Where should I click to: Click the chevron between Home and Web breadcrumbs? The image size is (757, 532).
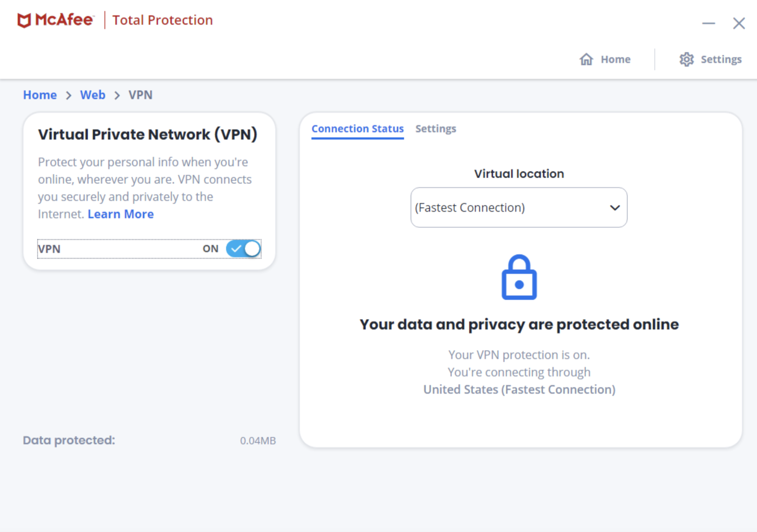(x=69, y=96)
